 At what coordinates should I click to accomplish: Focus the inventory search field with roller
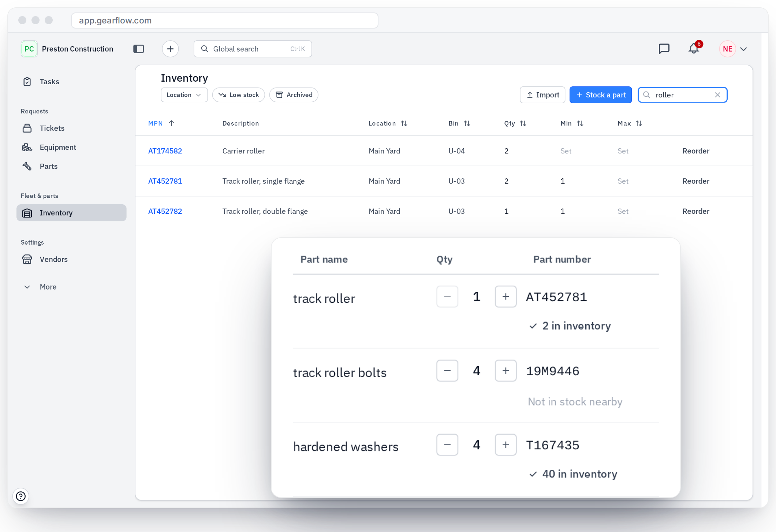(682, 95)
